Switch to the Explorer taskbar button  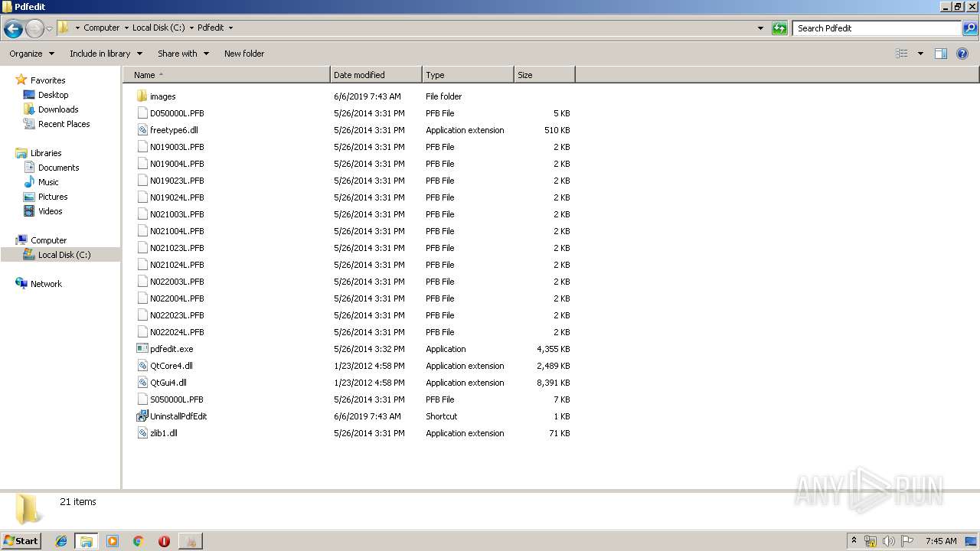87,541
